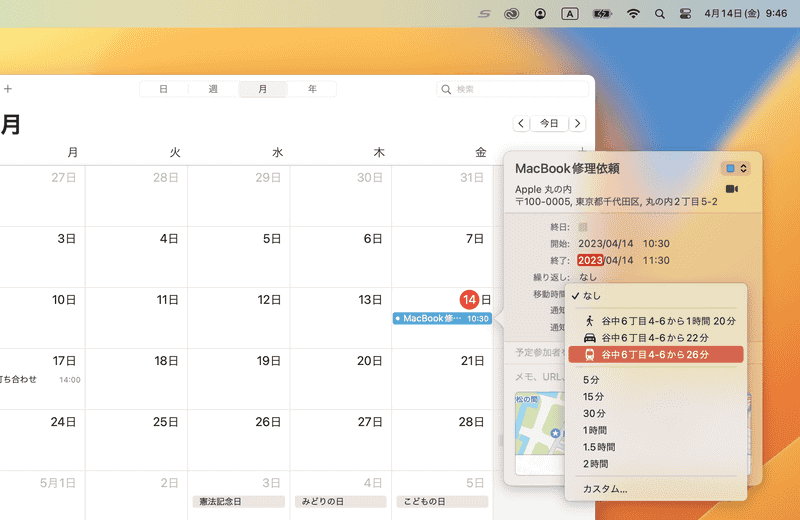
Task: Choose 1.5時間 travel time
Action: (x=656, y=447)
